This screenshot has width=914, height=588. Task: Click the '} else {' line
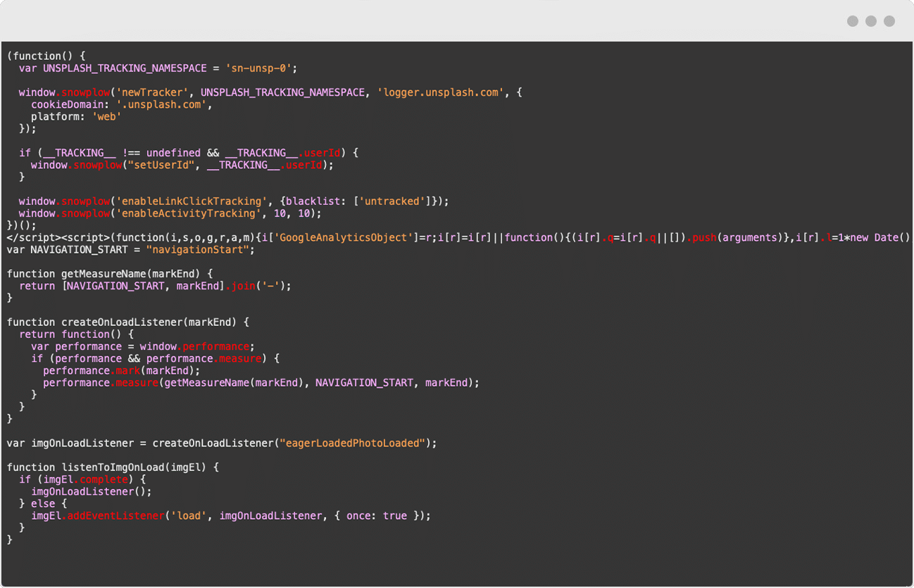[43, 503]
